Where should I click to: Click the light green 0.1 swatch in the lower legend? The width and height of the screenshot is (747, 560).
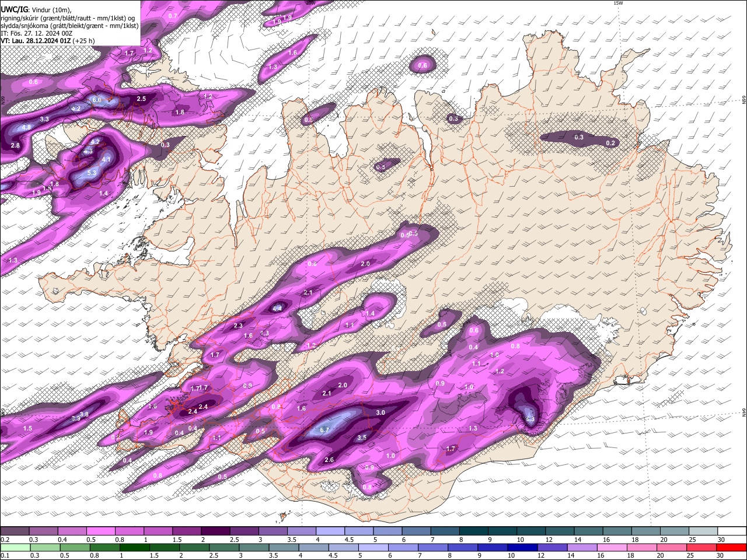[x=15, y=547]
